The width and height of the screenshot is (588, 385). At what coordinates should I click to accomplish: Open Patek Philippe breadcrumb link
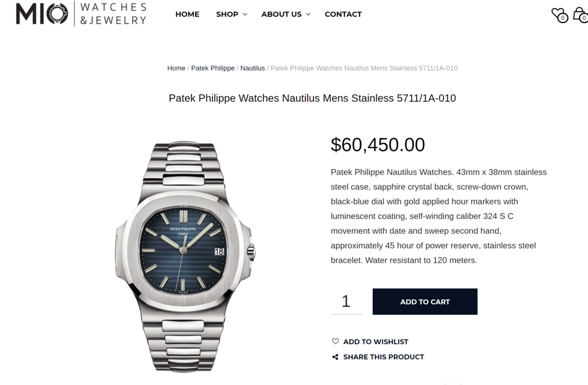(212, 68)
